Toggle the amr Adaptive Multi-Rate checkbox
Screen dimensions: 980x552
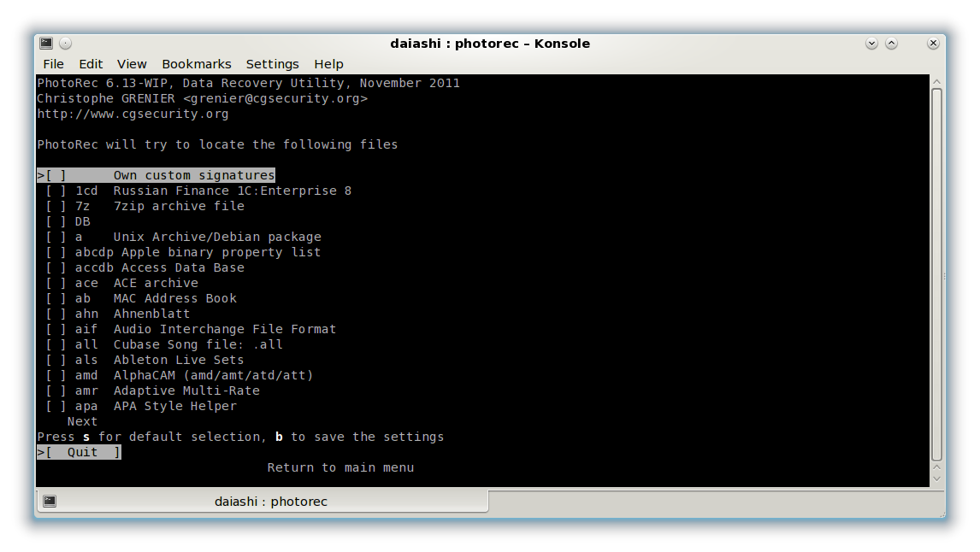[x=56, y=391]
